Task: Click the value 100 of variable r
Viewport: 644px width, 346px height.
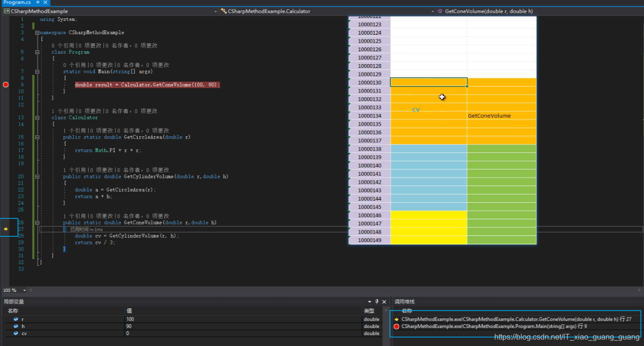Action: (x=130, y=319)
